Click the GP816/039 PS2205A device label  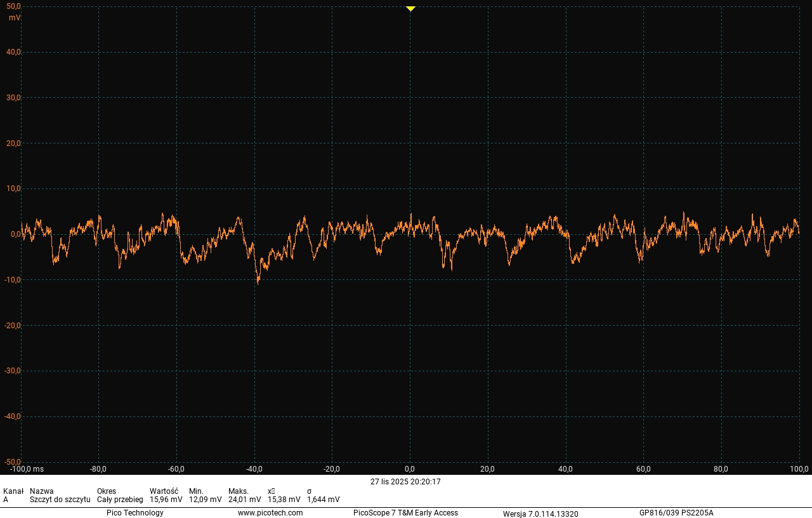click(676, 513)
